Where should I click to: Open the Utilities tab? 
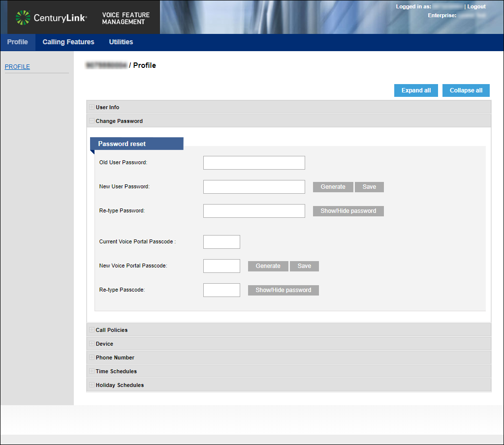[x=121, y=42]
